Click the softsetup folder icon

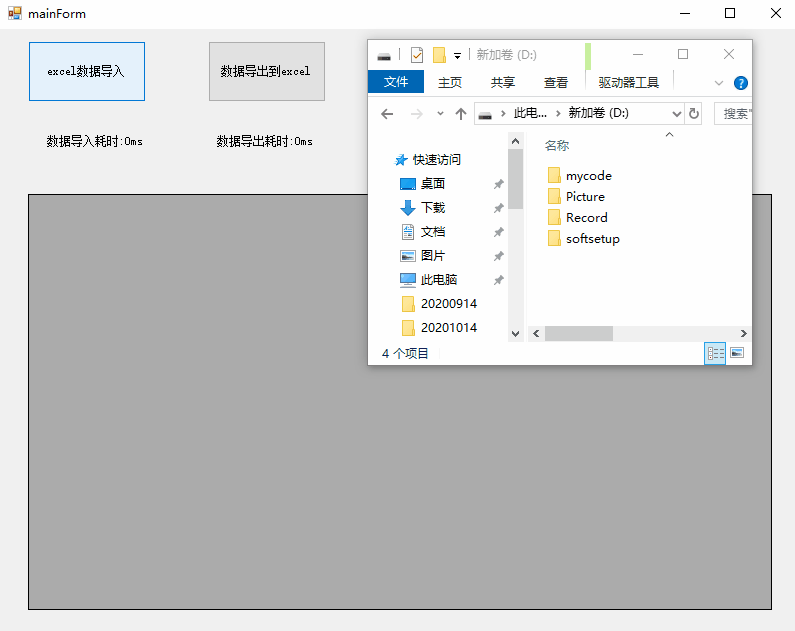tap(554, 238)
